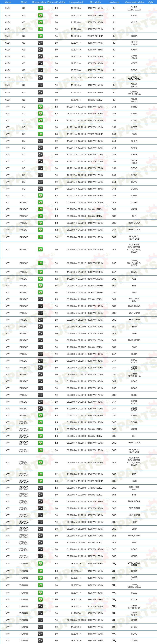
Task: Click the Oznaczenie silnika column header
Action: point(134,2)
